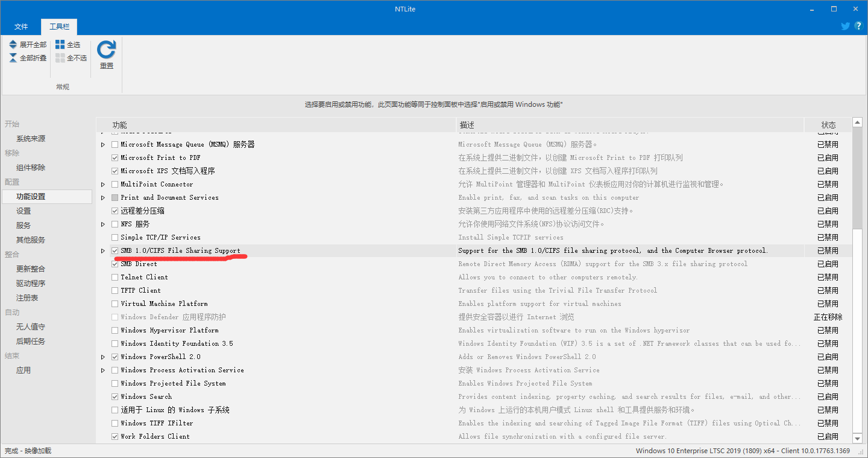Check Simple TCP/IP Services checkbox
868x458 pixels.
115,238
